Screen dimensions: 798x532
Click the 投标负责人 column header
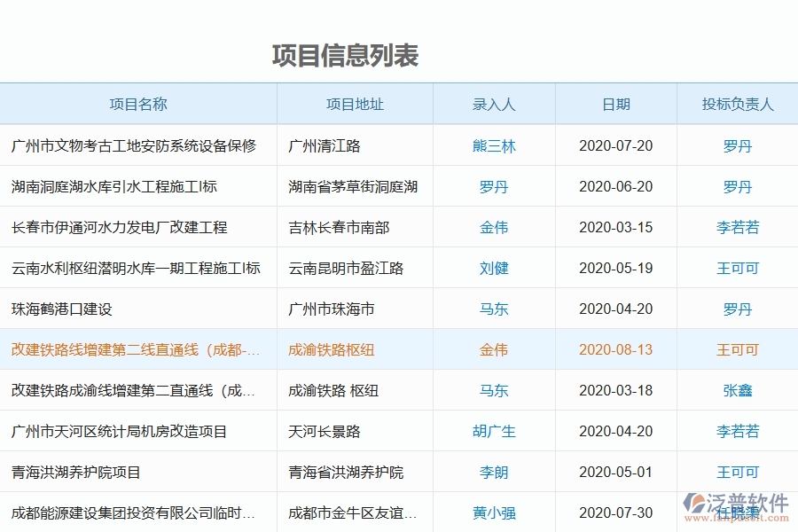pyautogui.click(x=738, y=103)
